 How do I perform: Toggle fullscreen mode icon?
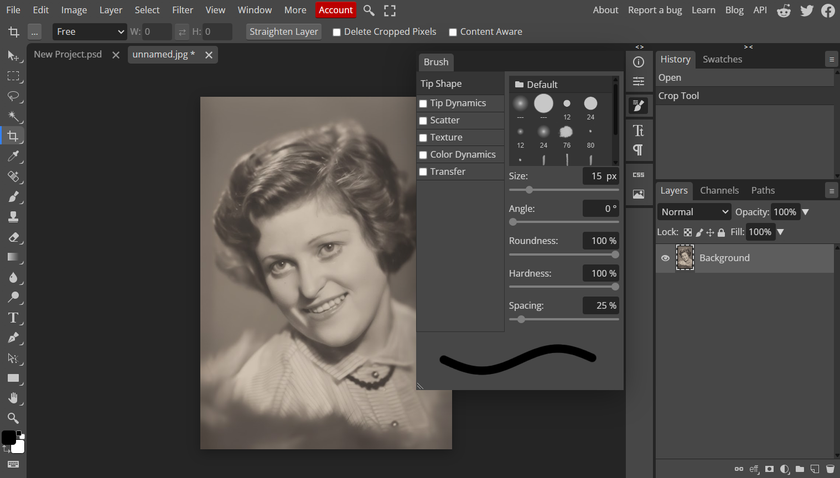(x=390, y=10)
